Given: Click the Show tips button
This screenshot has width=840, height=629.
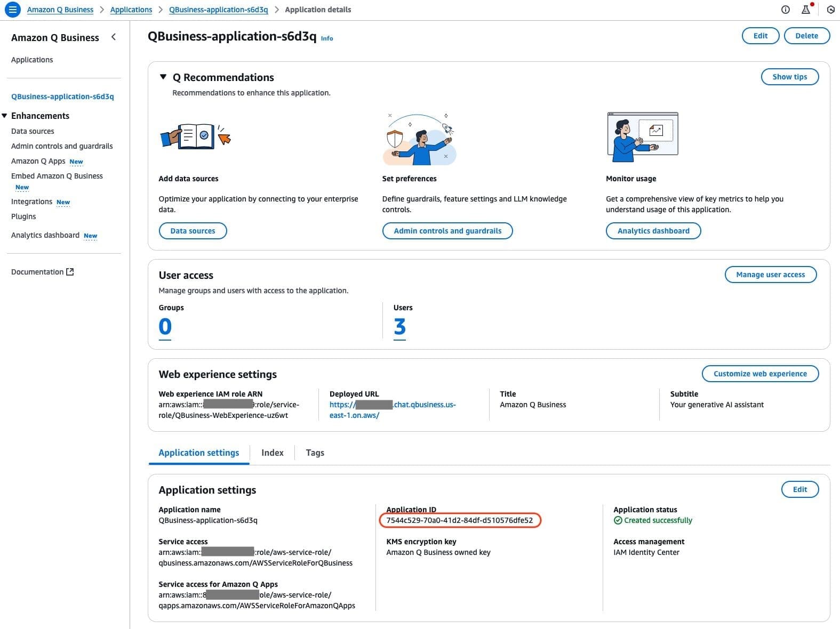Looking at the screenshot, I should [x=790, y=77].
